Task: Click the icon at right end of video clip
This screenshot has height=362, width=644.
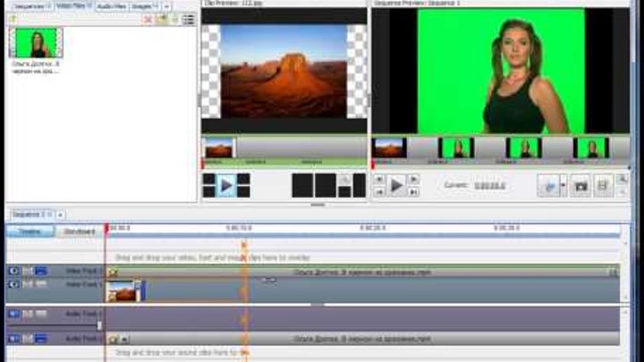Action: (x=613, y=272)
